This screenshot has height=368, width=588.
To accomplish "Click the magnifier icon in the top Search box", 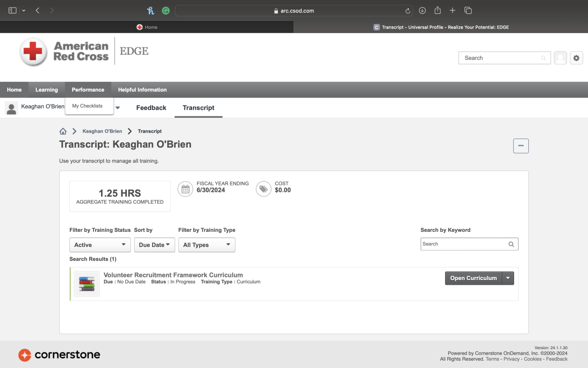I will (543, 58).
